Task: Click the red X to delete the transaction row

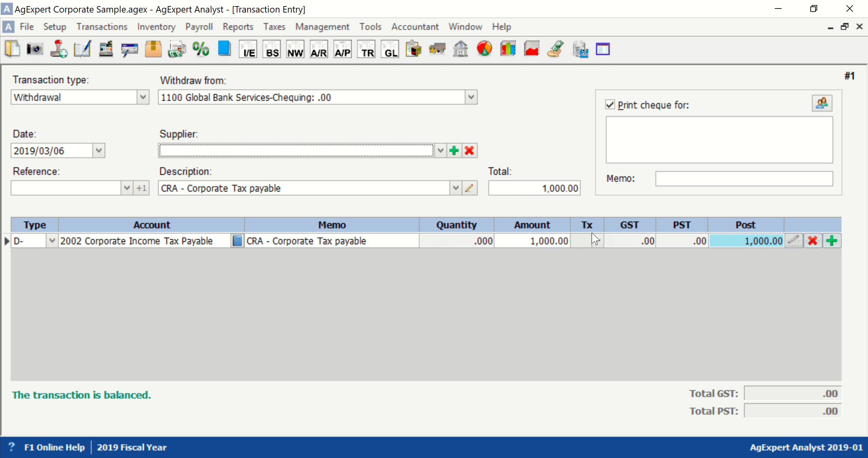Action: tap(813, 241)
